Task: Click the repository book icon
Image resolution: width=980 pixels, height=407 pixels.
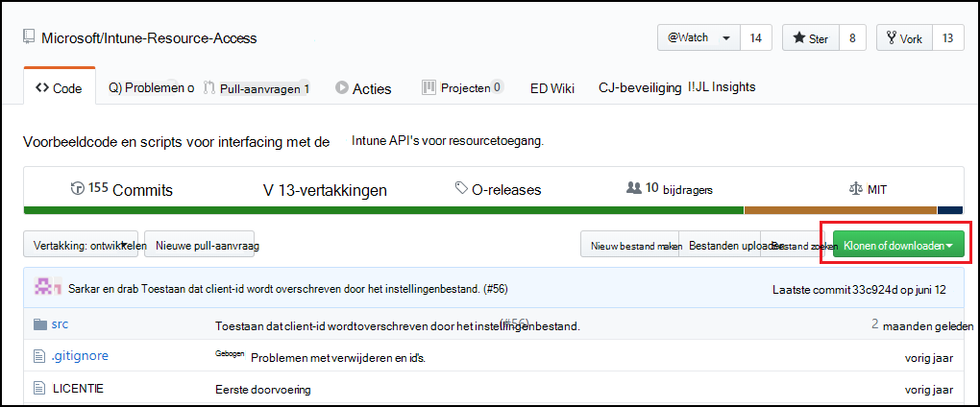Action: click(29, 37)
